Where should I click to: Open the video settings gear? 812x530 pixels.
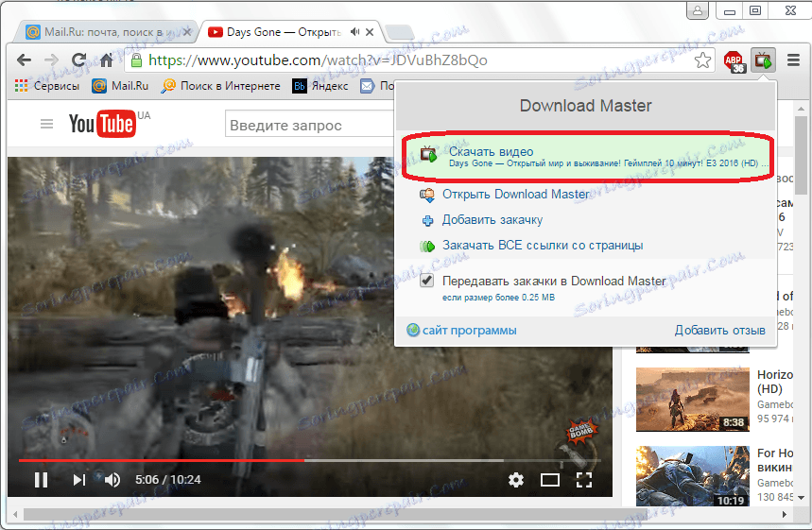point(516,480)
